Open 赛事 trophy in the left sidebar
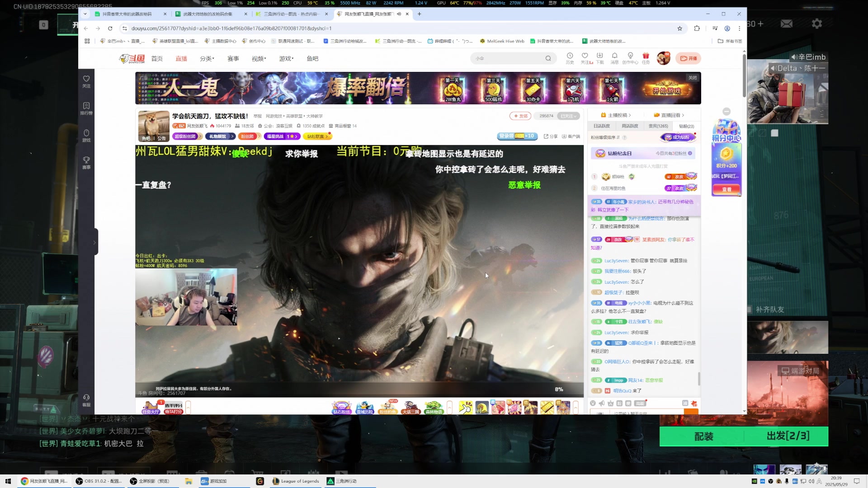This screenshot has height=488, width=868. [x=86, y=163]
